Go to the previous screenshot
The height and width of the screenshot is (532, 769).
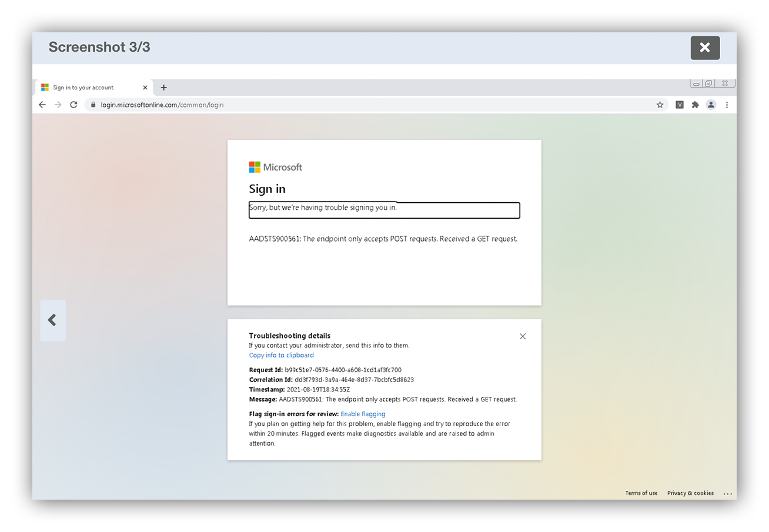coord(52,320)
